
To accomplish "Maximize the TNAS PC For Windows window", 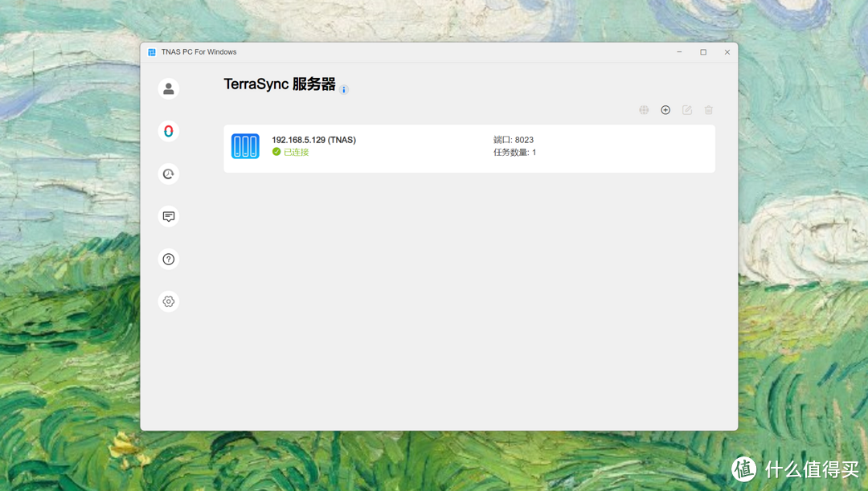I will tap(703, 51).
